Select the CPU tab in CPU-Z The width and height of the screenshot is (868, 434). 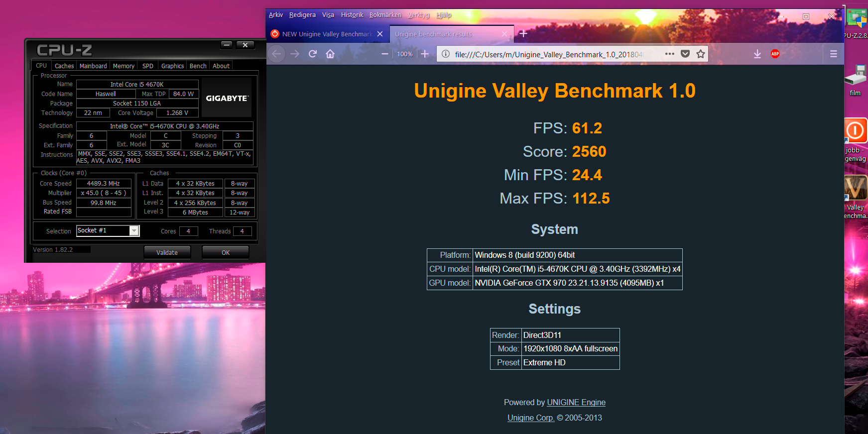point(41,65)
